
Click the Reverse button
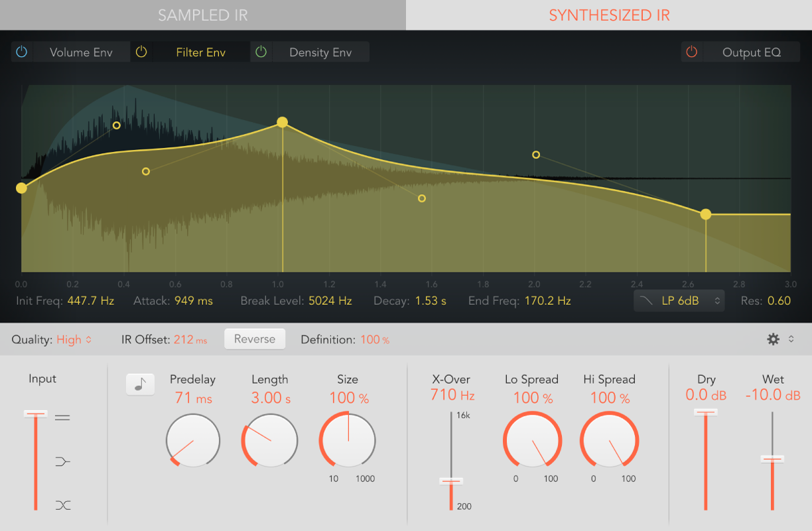[x=254, y=338]
